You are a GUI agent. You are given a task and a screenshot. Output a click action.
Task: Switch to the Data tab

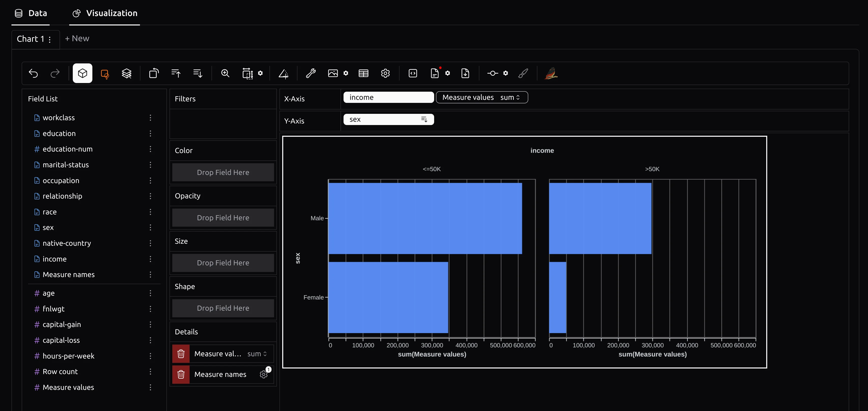31,12
